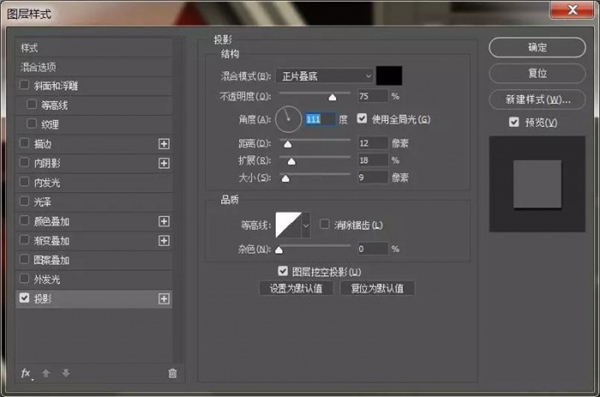
Task: Click the 设置为默认值 button
Action: click(296, 288)
